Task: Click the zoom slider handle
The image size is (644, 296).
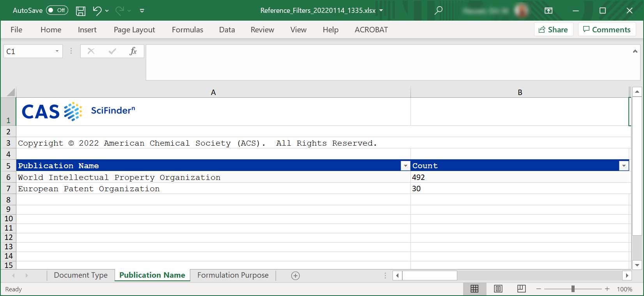Action: (573, 289)
